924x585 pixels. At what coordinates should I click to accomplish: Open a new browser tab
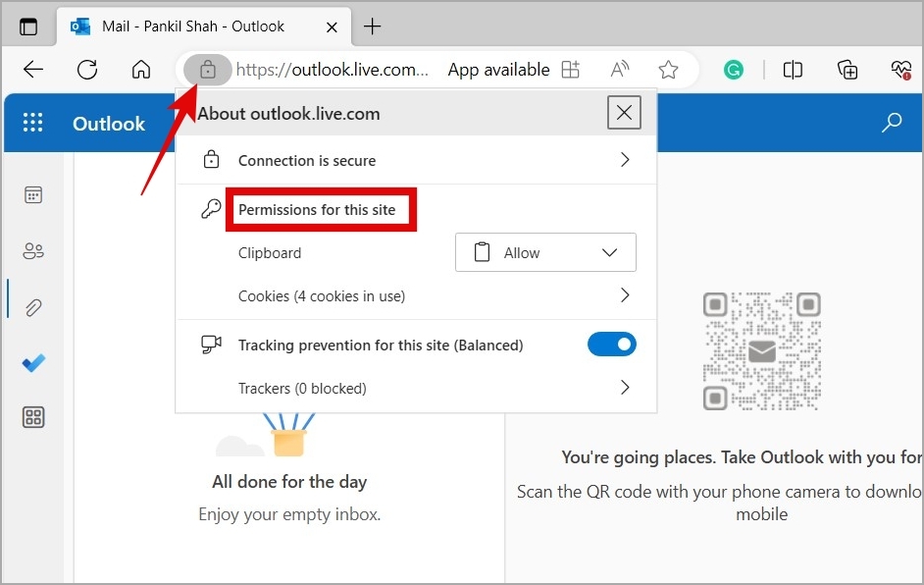tap(372, 27)
